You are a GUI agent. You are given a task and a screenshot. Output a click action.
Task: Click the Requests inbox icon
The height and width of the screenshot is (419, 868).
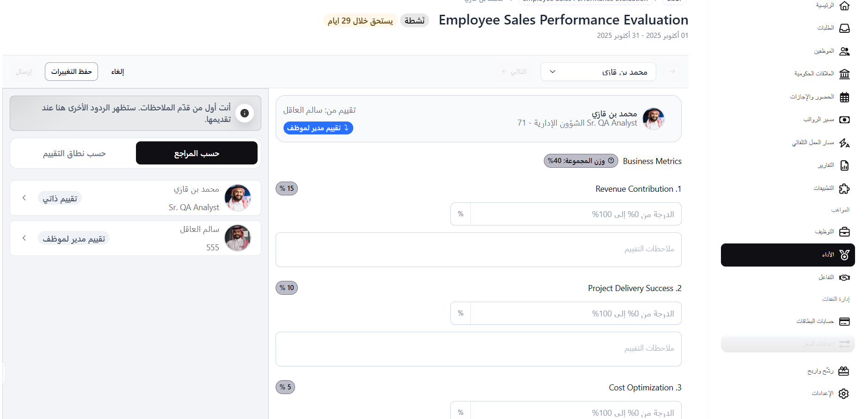(844, 28)
